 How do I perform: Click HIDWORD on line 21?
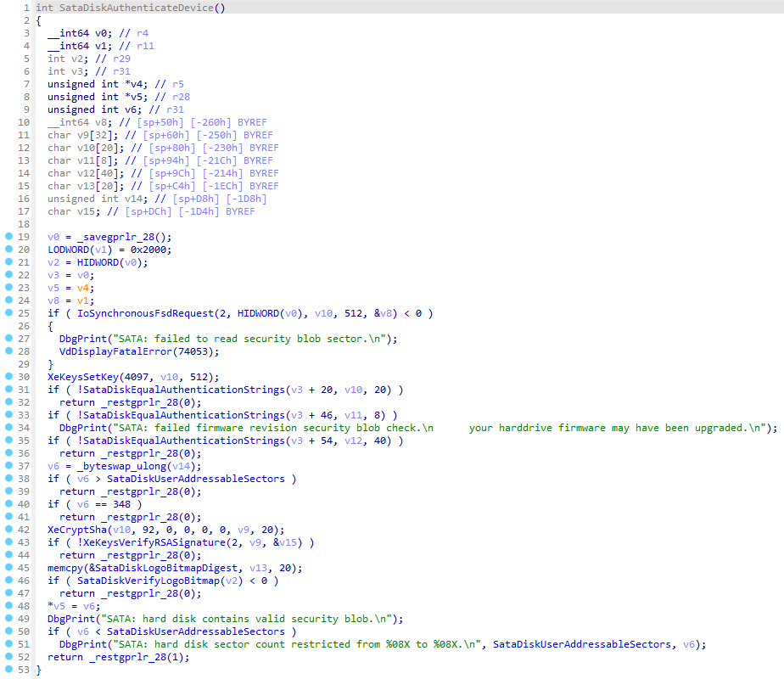(98, 262)
